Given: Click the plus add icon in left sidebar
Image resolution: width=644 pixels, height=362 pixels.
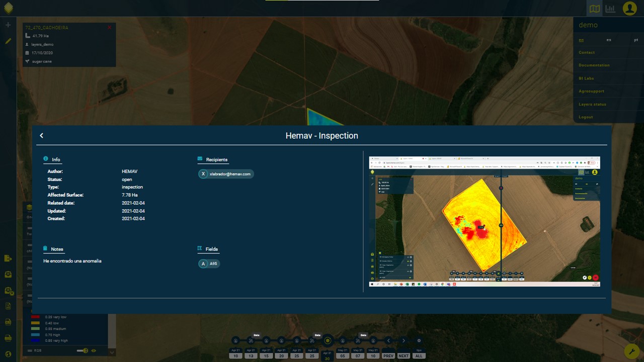Looking at the screenshot, I should (8, 25).
